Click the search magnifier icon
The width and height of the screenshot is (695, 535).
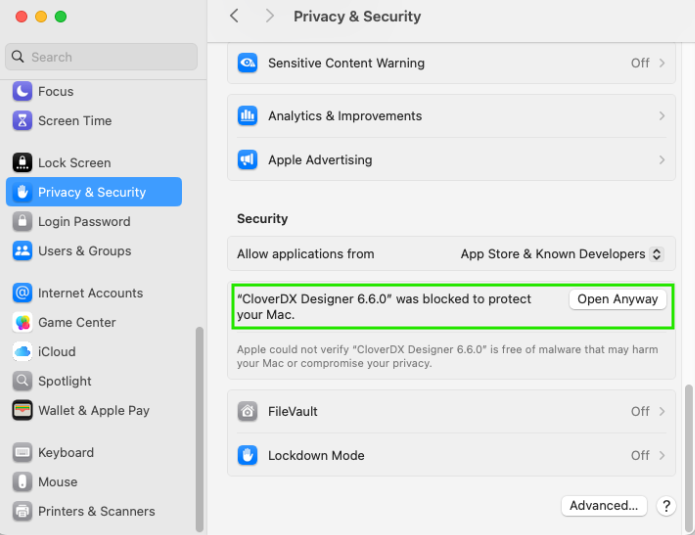coord(18,57)
